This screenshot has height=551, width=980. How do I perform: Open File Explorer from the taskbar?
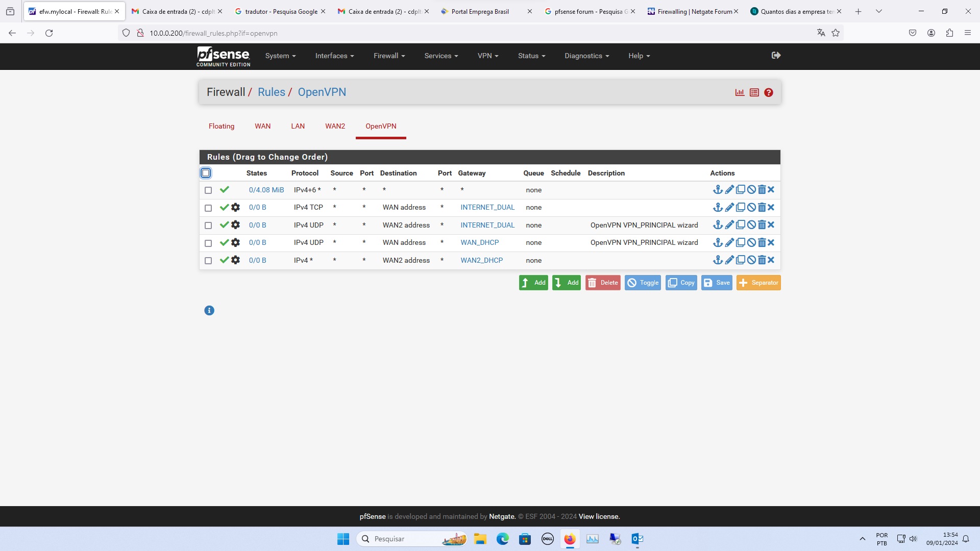(x=480, y=539)
